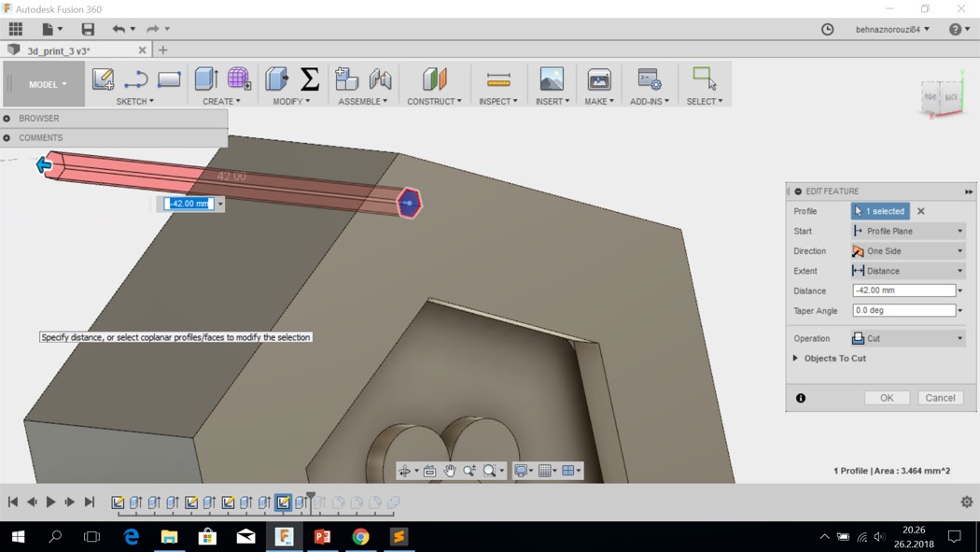
Task: Open the INSPECT menu
Action: tap(498, 101)
